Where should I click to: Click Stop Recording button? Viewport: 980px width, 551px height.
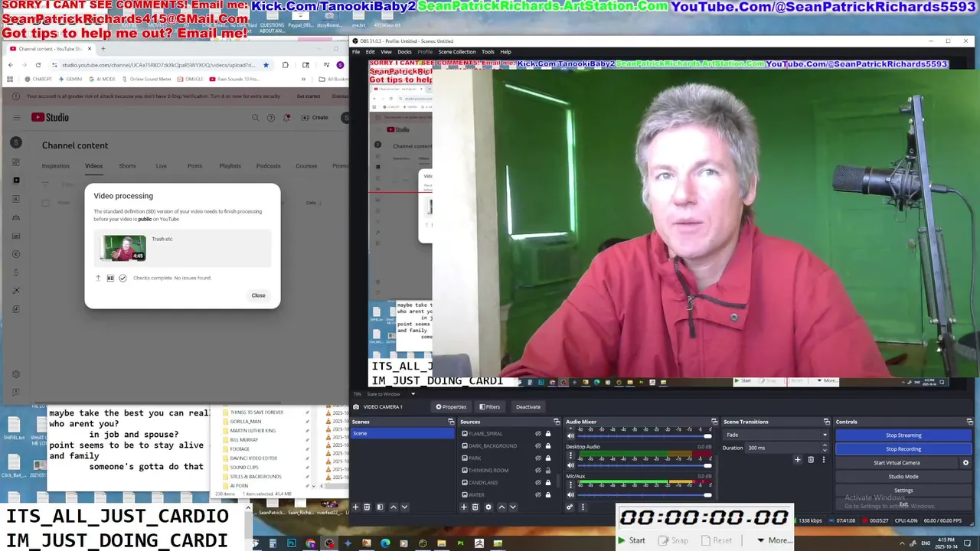903,448
